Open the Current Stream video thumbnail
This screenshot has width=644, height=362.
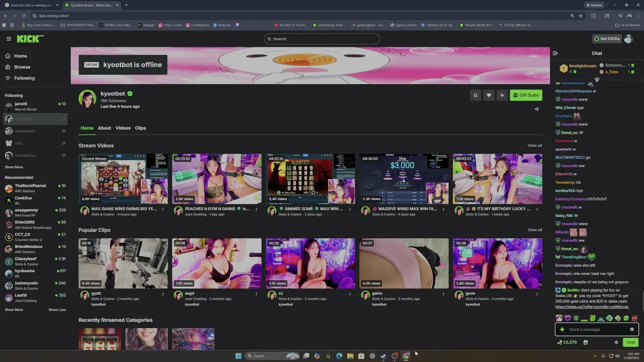[x=123, y=179]
